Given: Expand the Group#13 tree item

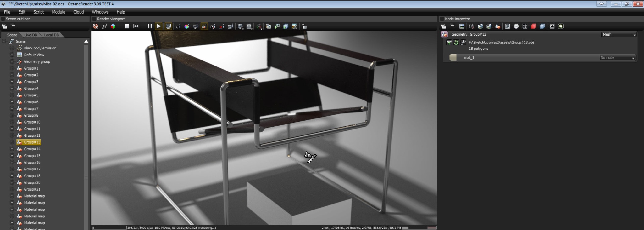Looking at the screenshot, I should point(12,142).
